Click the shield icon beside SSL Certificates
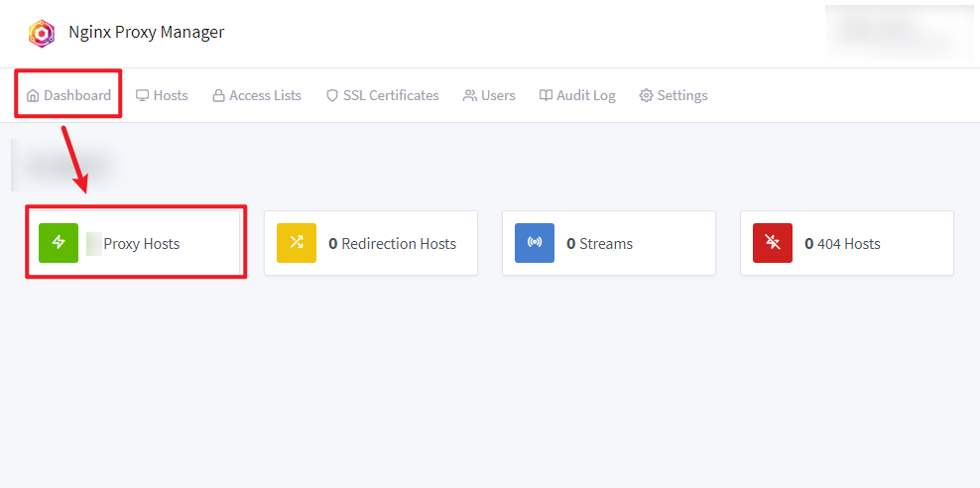The image size is (980, 488). pyautogui.click(x=332, y=96)
